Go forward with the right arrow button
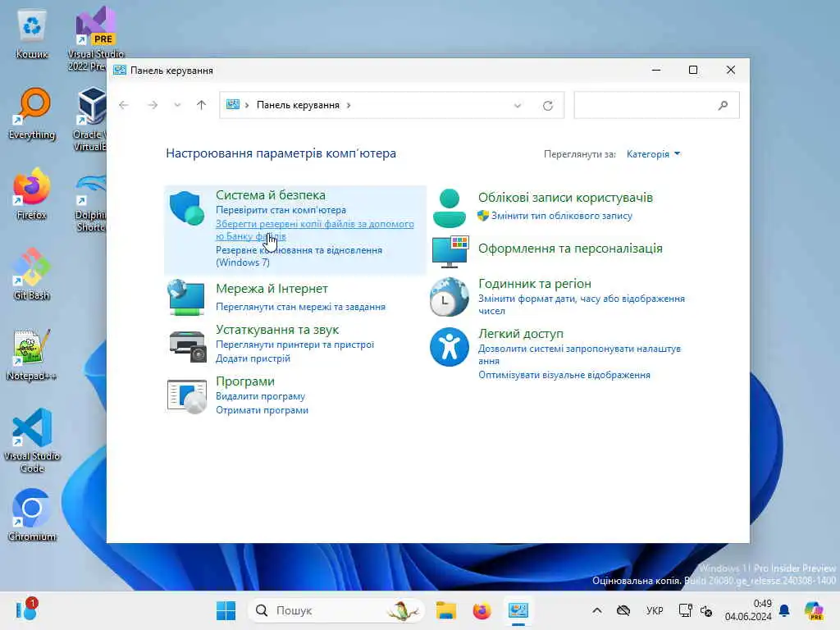 [153, 105]
